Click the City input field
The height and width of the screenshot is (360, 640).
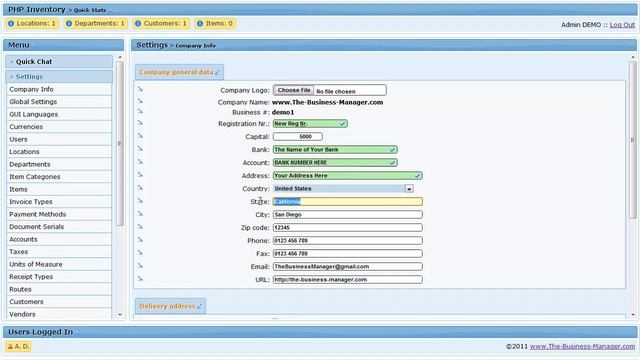[x=348, y=215]
